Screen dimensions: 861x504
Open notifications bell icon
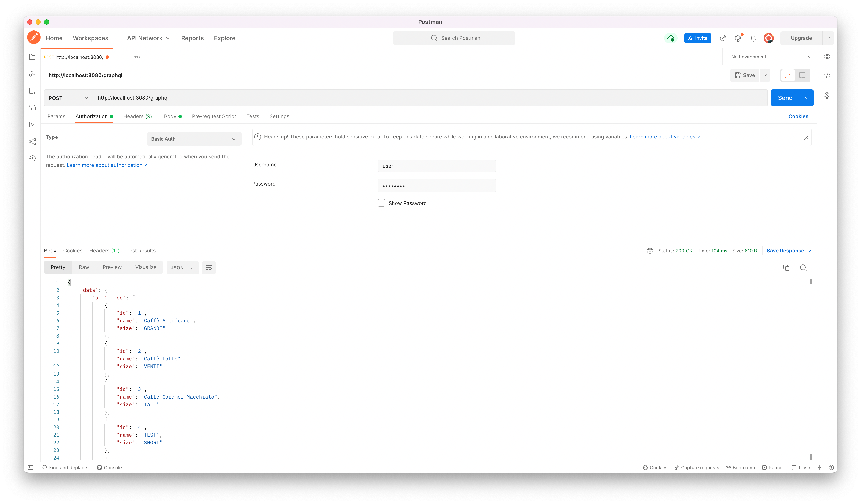tap(753, 38)
